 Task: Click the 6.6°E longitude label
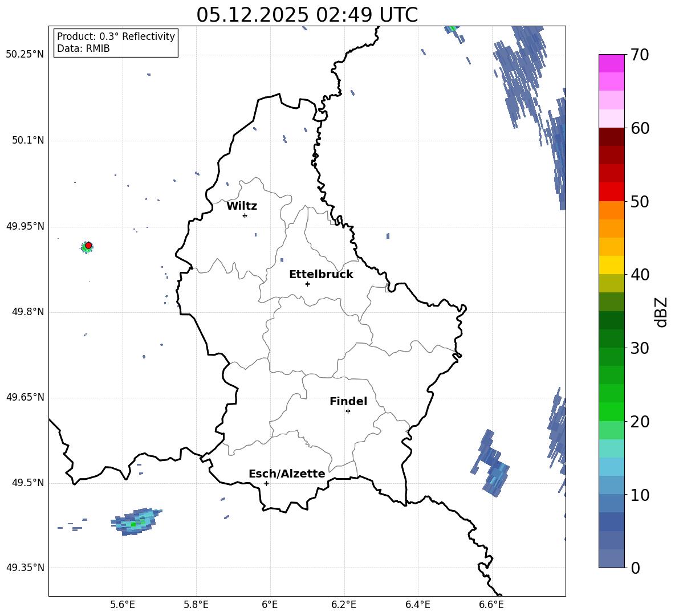pyautogui.click(x=491, y=605)
